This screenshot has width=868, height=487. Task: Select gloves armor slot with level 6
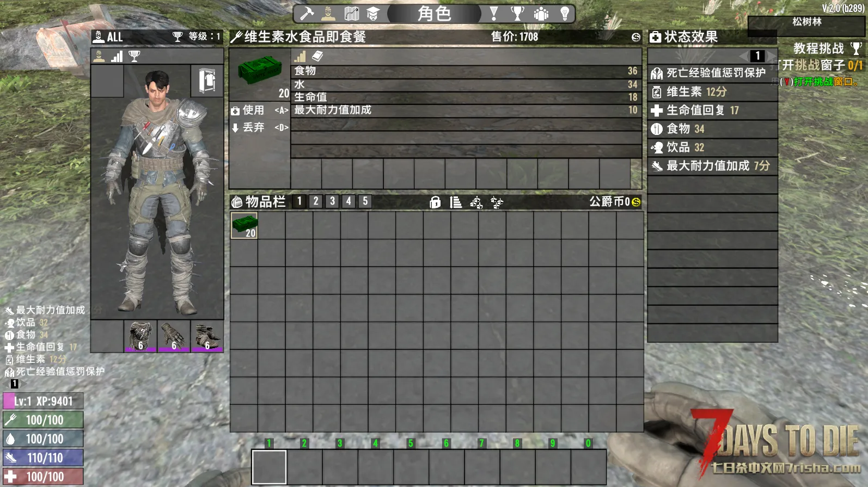pos(174,336)
